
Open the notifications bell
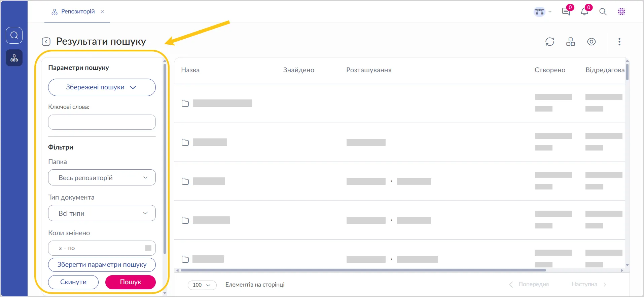click(x=584, y=12)
